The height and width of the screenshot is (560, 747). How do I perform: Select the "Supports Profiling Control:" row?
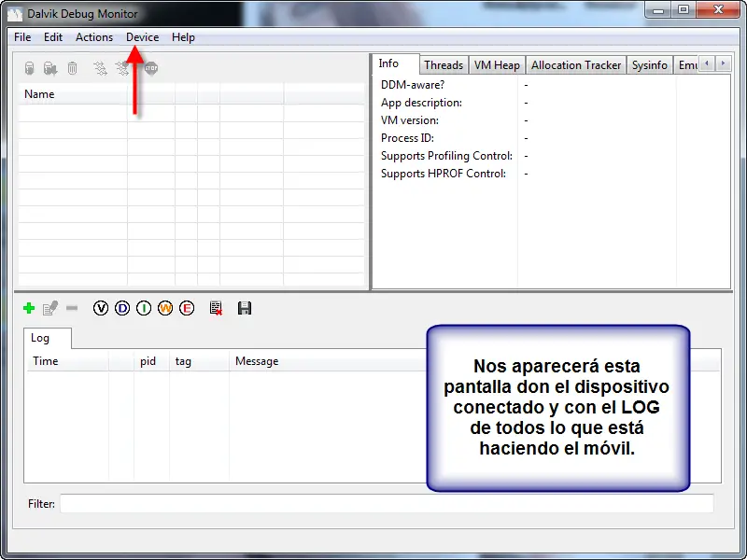(x=551, y=156)
